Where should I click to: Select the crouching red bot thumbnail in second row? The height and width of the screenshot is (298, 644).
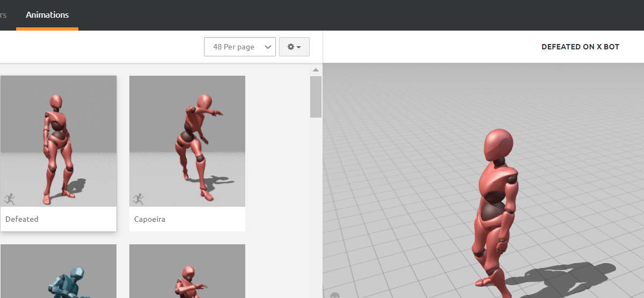187,271
